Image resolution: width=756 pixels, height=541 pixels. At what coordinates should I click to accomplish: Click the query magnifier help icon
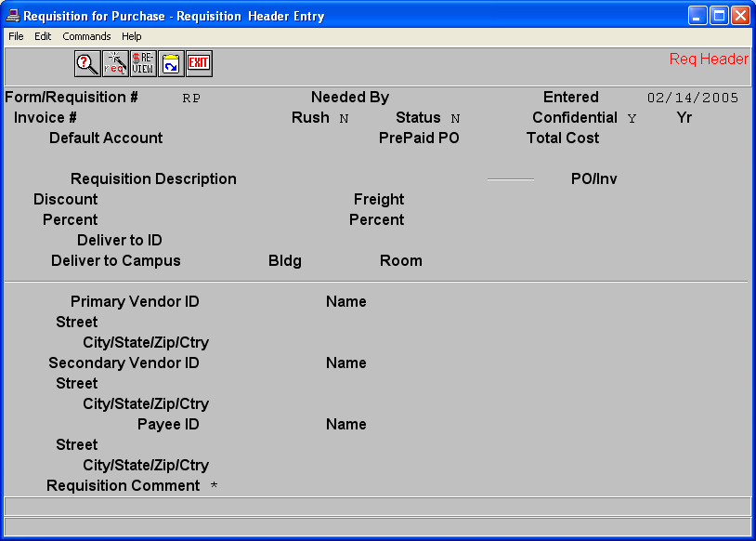pyautogui.click(x=87, y=63)
